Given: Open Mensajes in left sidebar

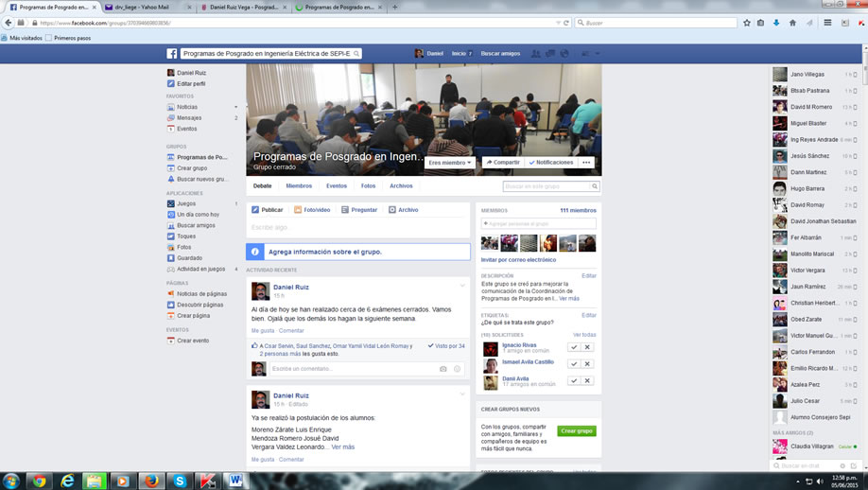Looking at the screenshot, I should point(189,118).
